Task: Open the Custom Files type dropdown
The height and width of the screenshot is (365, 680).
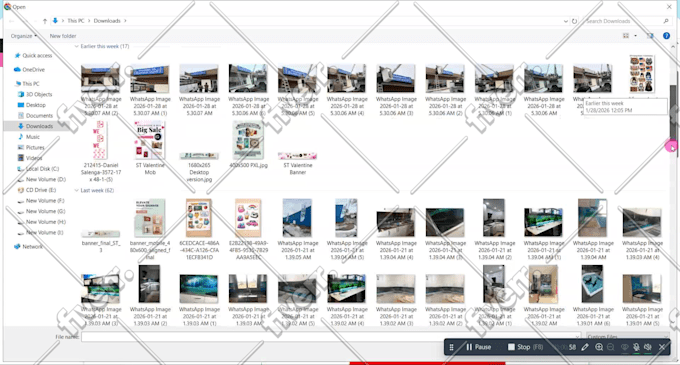Action: coord(627,337)
